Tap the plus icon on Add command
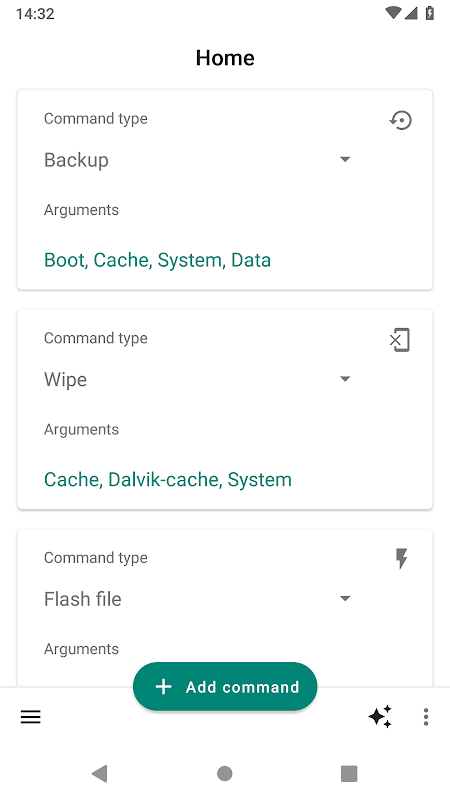Screen dimensions: 450x800 (x=163, y=687)
